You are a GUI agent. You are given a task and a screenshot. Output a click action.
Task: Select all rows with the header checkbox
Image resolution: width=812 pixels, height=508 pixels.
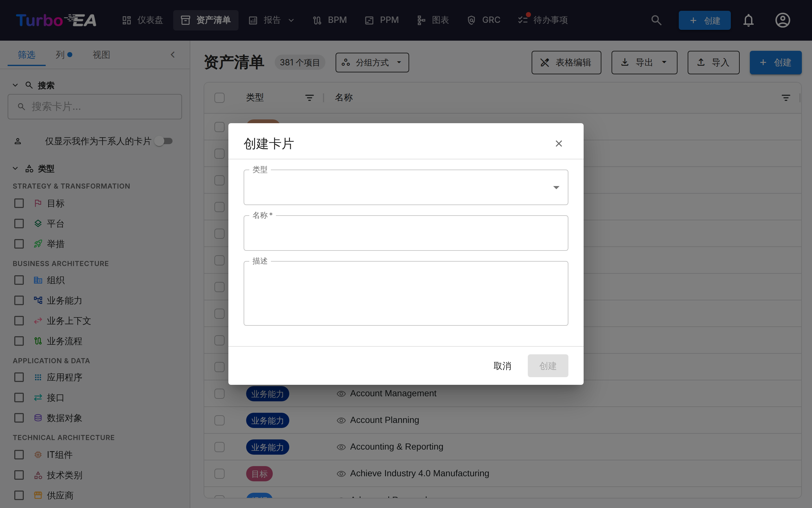coord(219,98)
